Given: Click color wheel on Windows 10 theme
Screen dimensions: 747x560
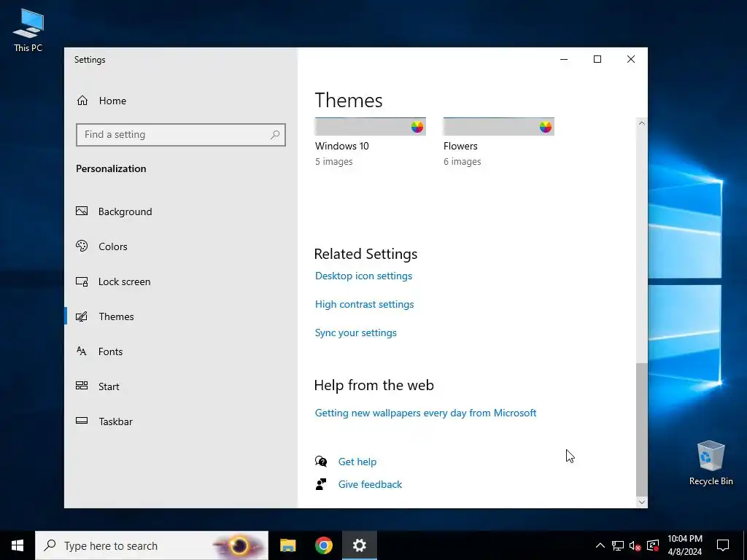Looking at the screenshot, I should pos(417,127).
